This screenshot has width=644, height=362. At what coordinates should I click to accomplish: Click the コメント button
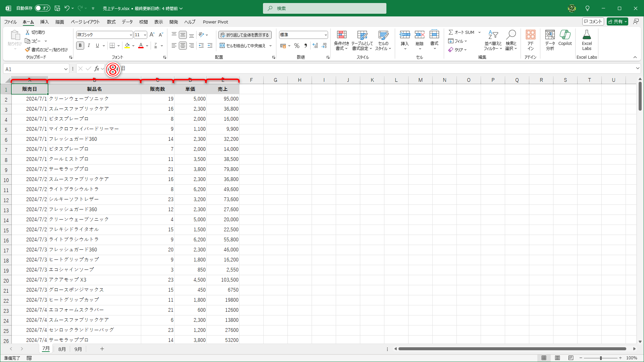click(593, 21)
